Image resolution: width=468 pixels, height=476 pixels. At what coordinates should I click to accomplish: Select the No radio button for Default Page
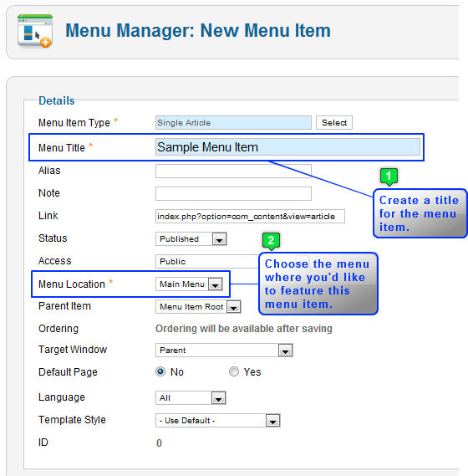[160, 371]
